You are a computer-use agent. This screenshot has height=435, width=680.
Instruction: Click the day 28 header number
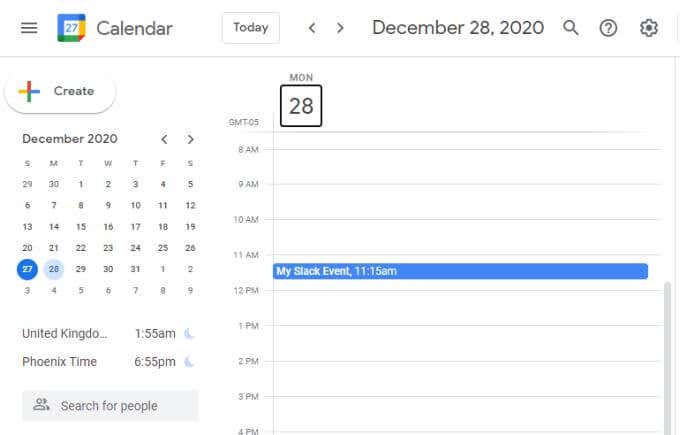(301, 106)
